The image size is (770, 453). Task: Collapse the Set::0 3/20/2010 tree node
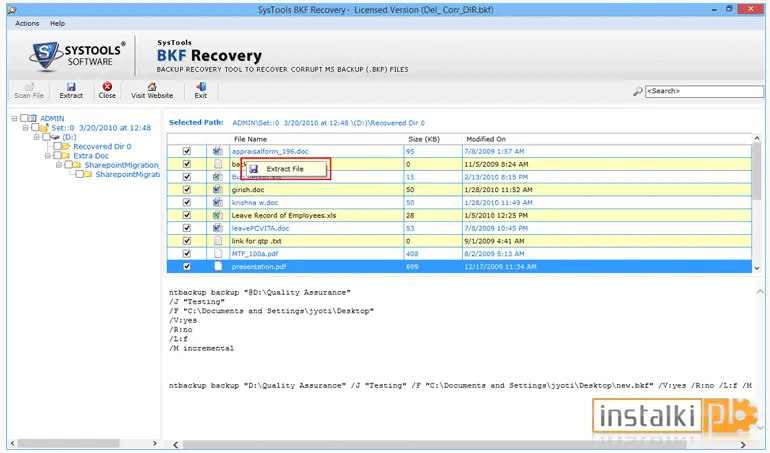click(26, 128)
